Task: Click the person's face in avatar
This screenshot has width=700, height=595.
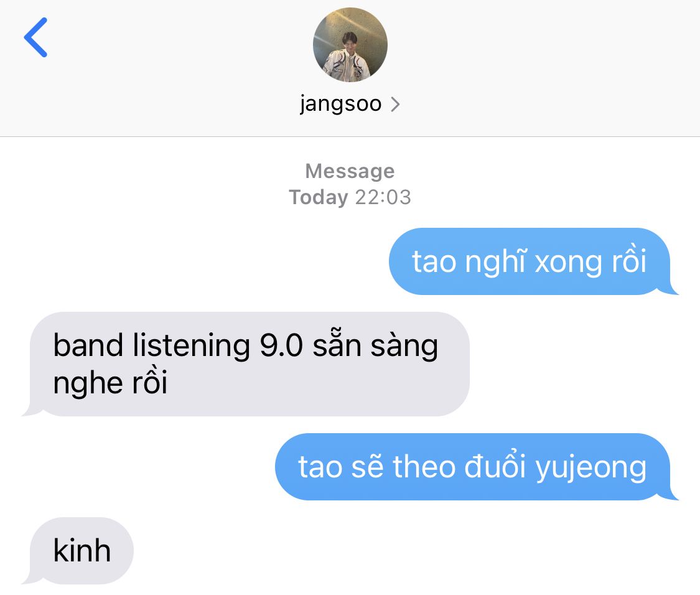Action: 350,40
